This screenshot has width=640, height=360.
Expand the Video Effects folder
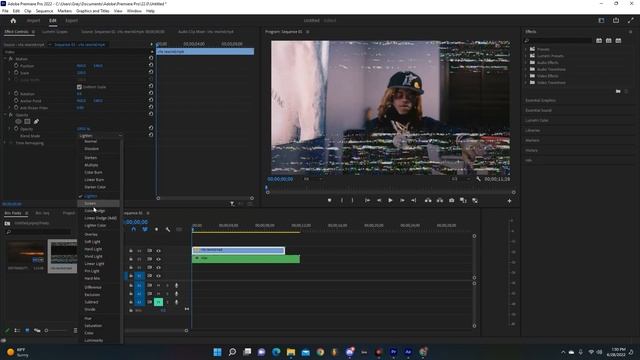click(x=526, y=76)
